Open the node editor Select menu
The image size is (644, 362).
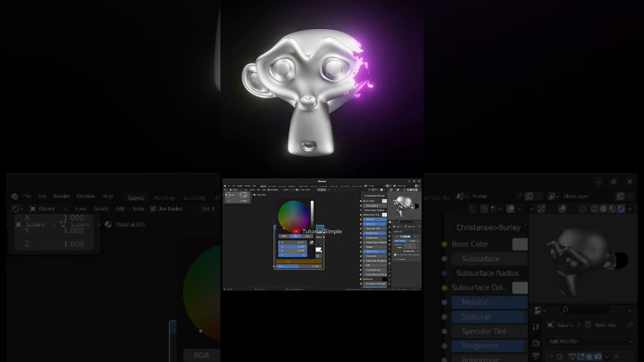tap(252, 190)
